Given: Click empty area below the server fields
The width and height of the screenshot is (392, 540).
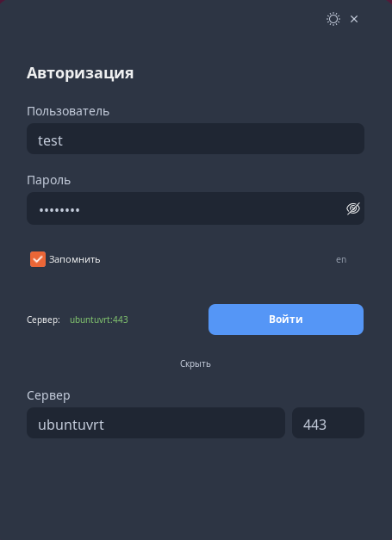Looking at the screenshot, I should click(196, 489).
